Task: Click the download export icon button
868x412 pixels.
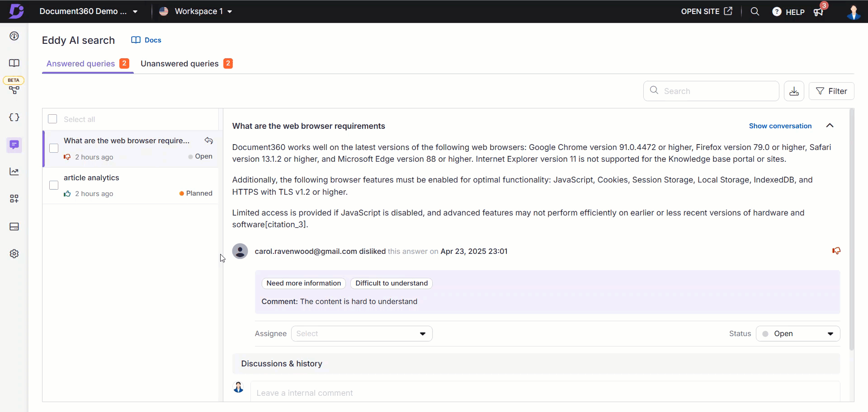Action: coord(794,91)
